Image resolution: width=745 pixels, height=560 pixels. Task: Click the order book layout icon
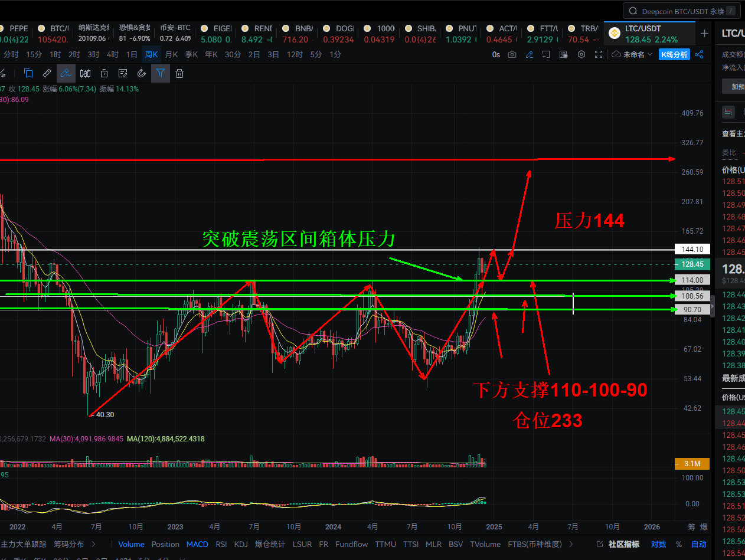click(728, 112)
